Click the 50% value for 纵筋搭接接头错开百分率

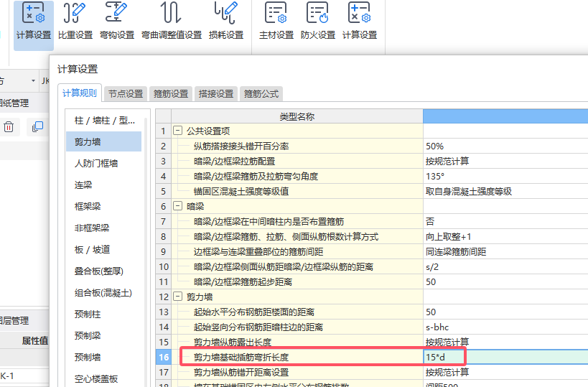[505, 146]
